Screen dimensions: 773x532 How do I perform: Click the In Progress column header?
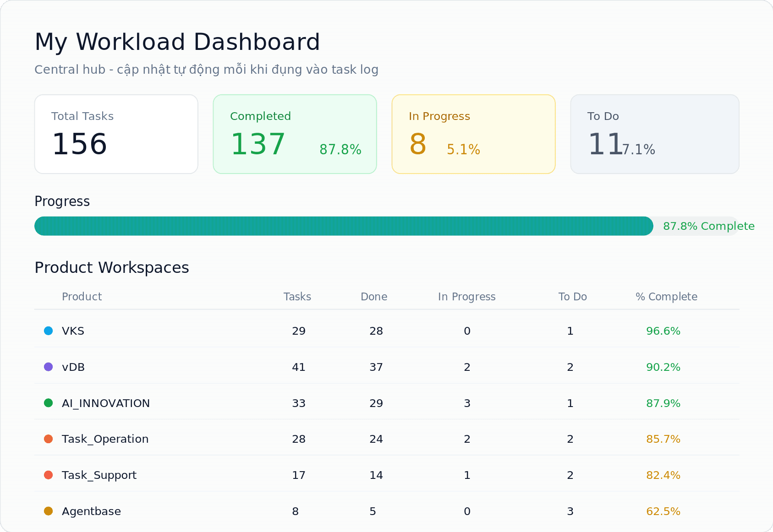467,297
